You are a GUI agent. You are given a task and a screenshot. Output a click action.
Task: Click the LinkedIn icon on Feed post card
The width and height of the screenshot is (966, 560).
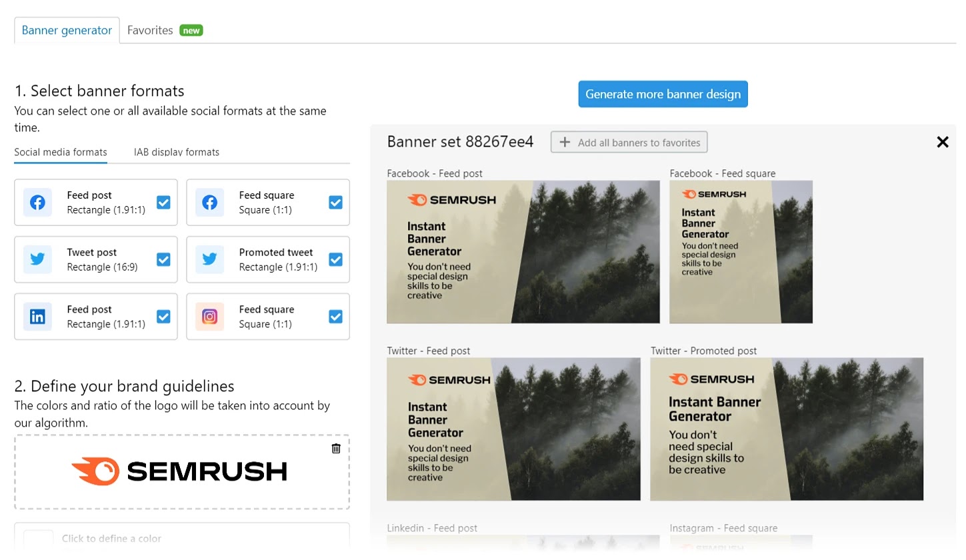click(x=37, y=317)
